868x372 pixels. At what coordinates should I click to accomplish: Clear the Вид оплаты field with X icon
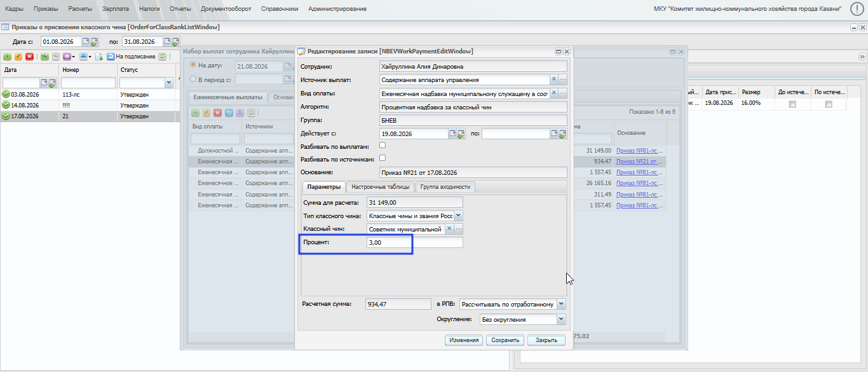(553, 93)
